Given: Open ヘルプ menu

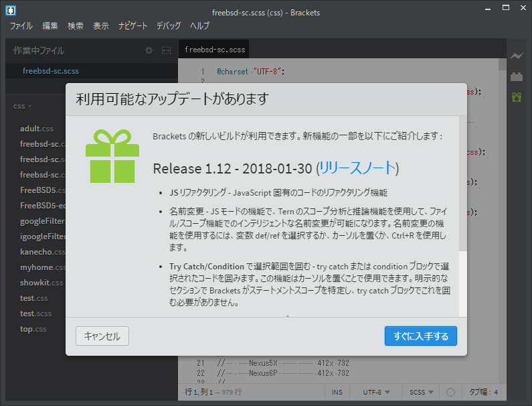Looking at the screenshot, I should 199,26.
